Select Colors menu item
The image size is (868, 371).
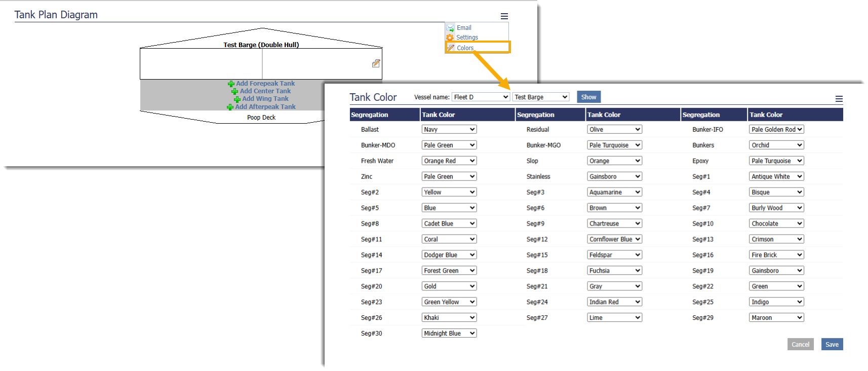click(x=465, y=48)
